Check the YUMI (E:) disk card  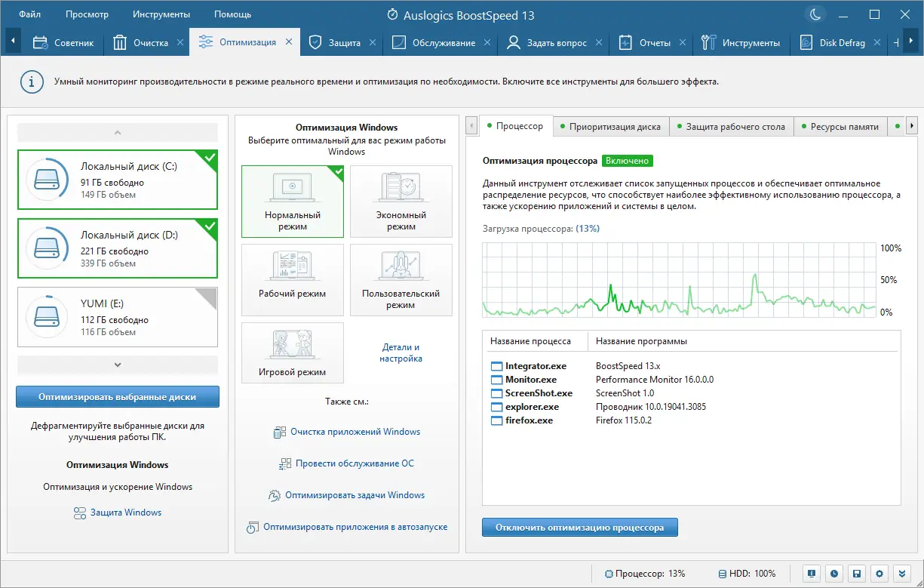(x=117, y=317)
